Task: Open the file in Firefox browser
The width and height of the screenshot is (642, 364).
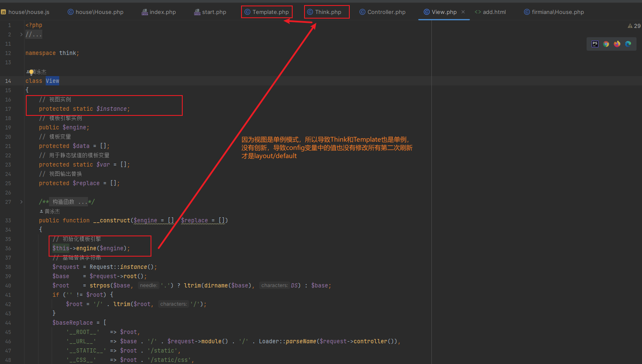Action: tap(617, 44)
